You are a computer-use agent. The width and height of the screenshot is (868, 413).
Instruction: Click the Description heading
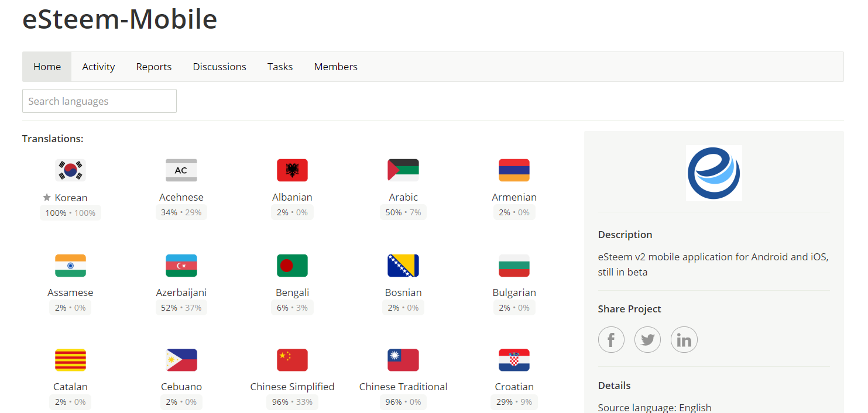tap(625, 235)
